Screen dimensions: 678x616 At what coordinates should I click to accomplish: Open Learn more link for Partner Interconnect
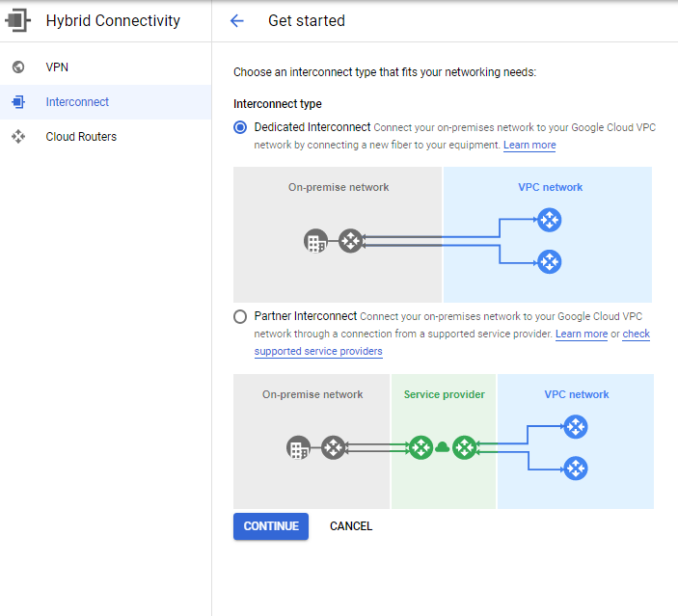[582, 335]
